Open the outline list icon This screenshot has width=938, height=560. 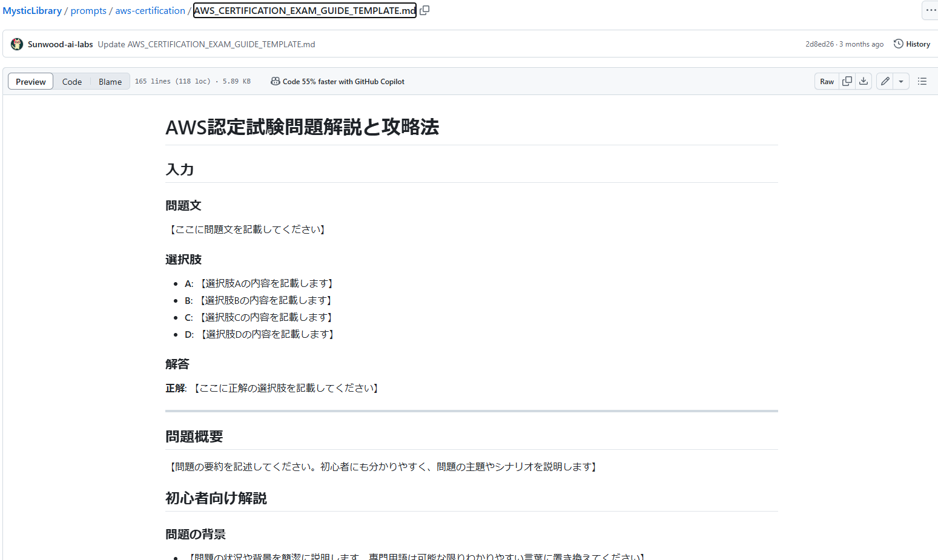click(922, 81)
